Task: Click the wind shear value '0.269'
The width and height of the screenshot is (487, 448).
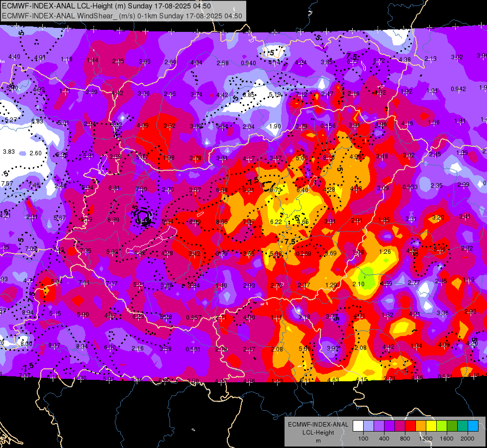Action: [303, 254]
